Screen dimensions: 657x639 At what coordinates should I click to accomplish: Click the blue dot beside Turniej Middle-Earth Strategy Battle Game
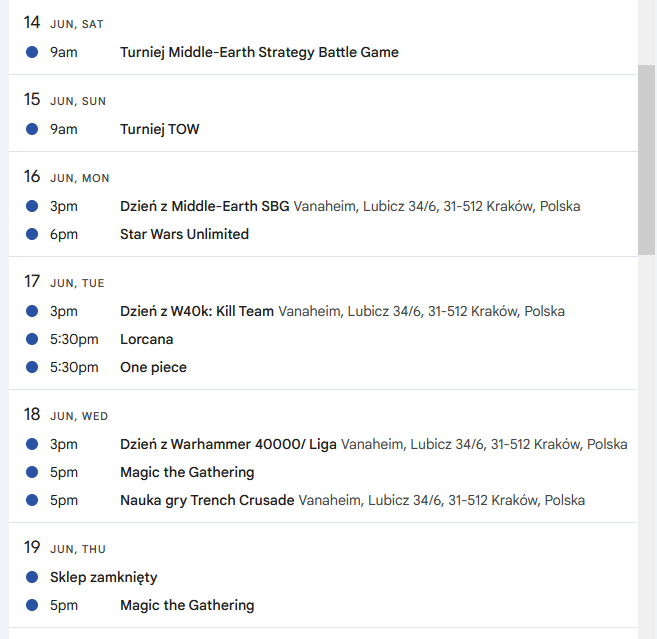32,52
